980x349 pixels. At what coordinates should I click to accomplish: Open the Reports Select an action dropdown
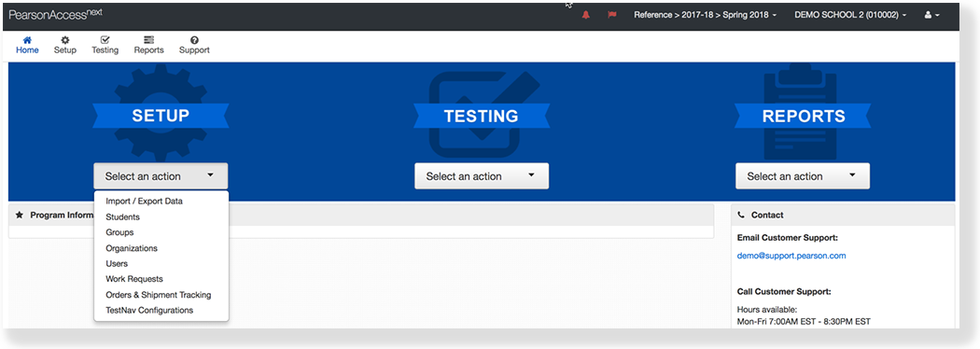pyautogui.click(x=803, y=176)
